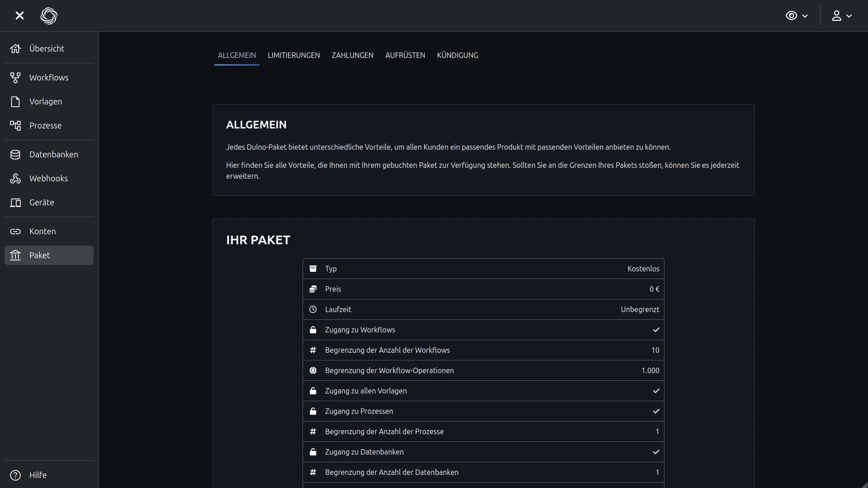Screen dimensions: 868x488
Task: Expand the eye visibility dropdown
Action: coord(797,16)
